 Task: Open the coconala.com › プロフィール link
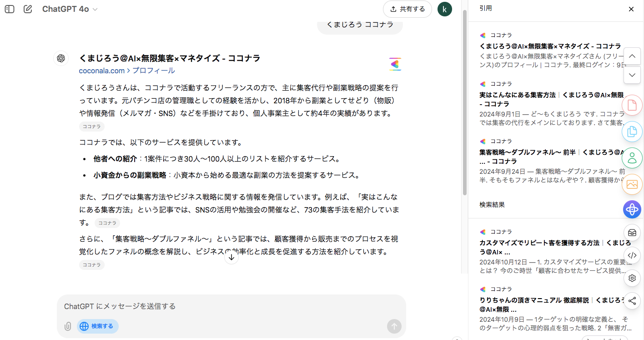(x=127, y=71)
